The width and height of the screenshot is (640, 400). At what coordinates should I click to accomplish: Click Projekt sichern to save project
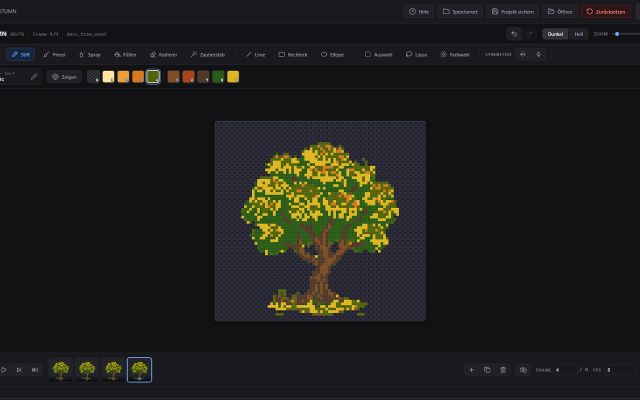(x=513, y=11)
